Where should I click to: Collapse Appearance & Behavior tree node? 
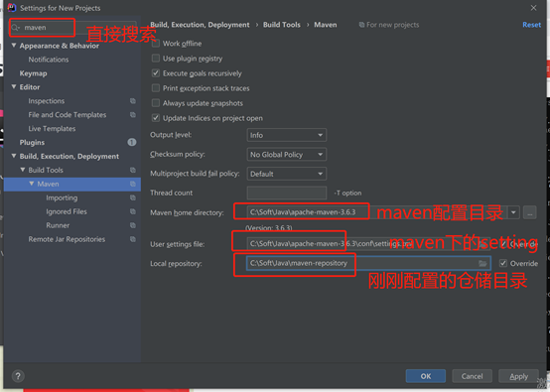coord(14,46)
